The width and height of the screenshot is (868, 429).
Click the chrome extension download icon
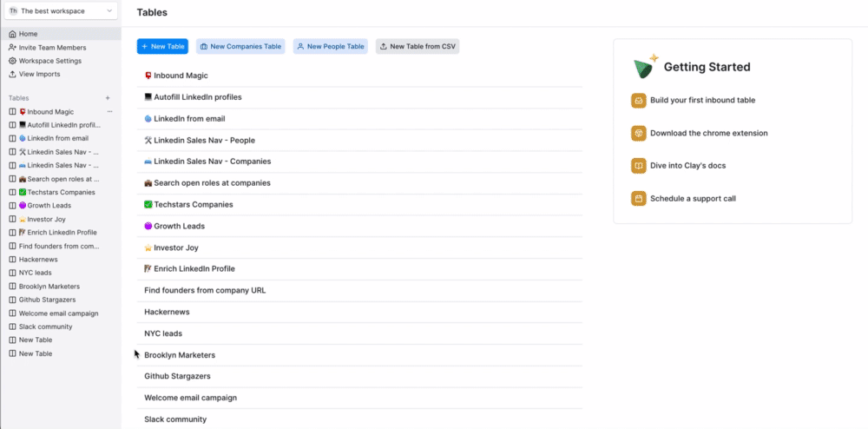point(638,133)
